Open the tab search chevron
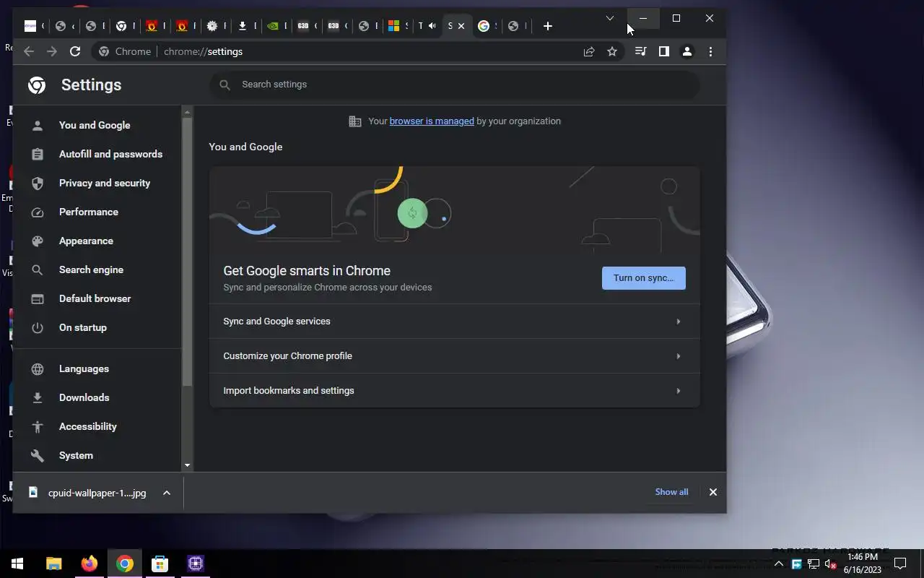The image size is (924, 578). coord(610,18)
